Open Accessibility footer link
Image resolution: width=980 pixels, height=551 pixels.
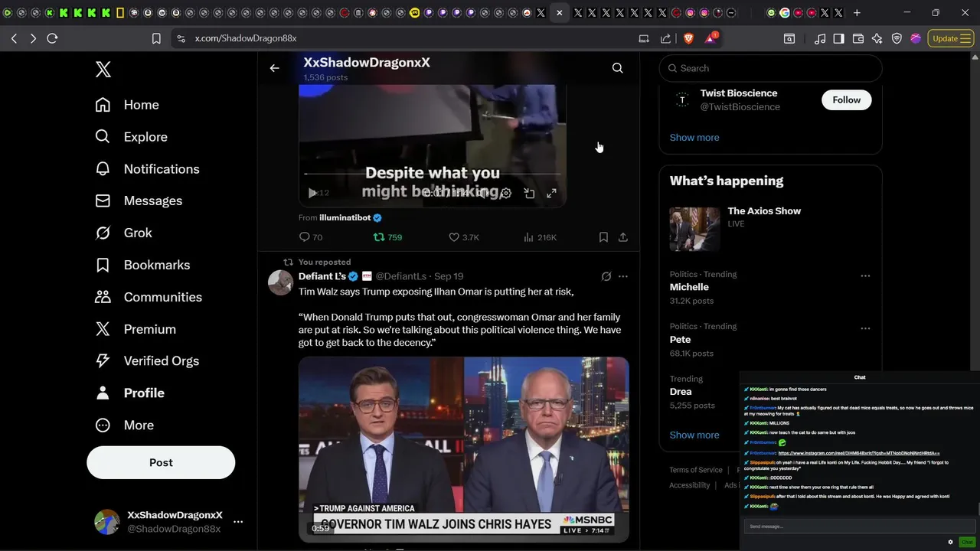[690, 485]
